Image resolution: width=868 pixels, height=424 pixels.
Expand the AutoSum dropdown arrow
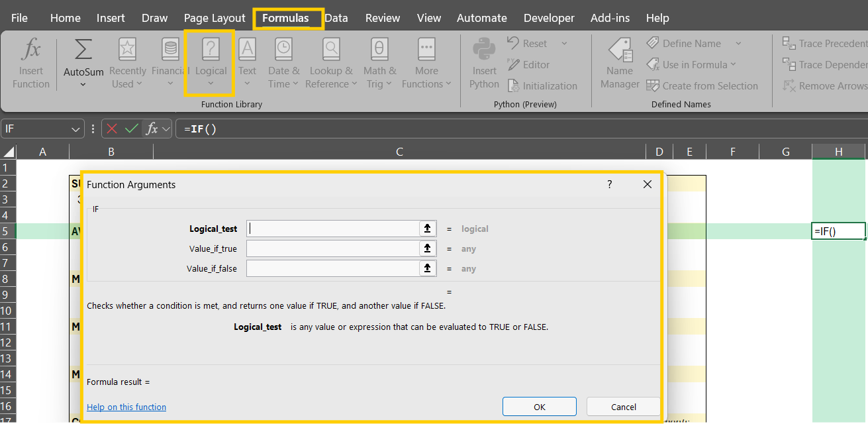83,85
